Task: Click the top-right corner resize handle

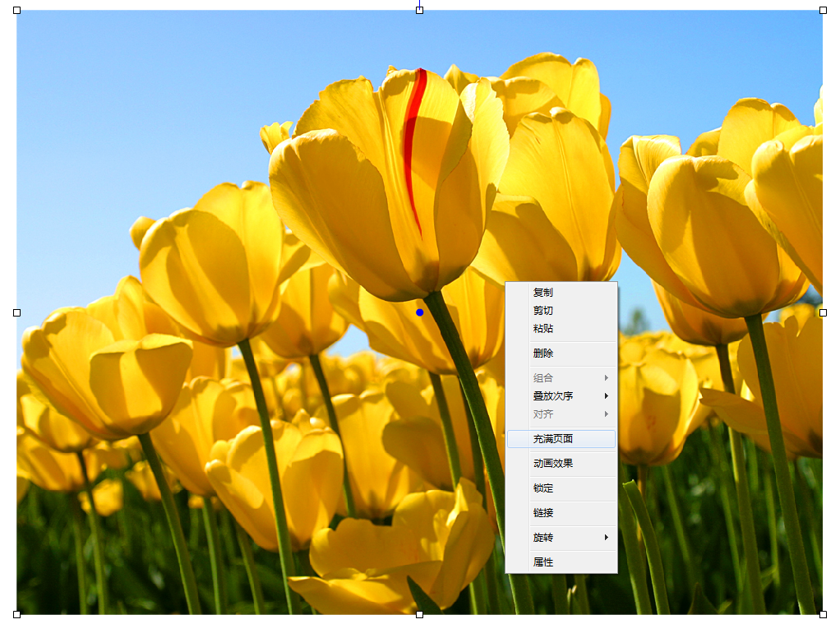Action: [x=823, y=11]
